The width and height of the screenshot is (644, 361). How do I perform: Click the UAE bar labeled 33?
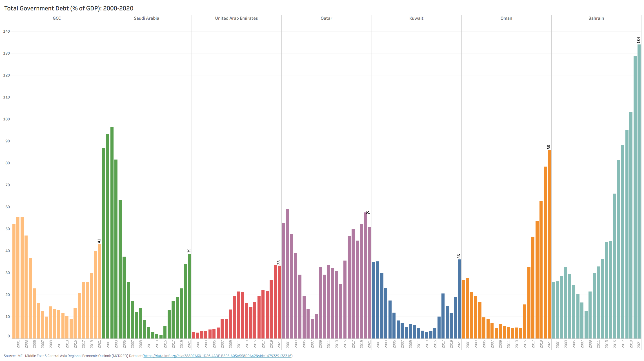pos(279,302)
